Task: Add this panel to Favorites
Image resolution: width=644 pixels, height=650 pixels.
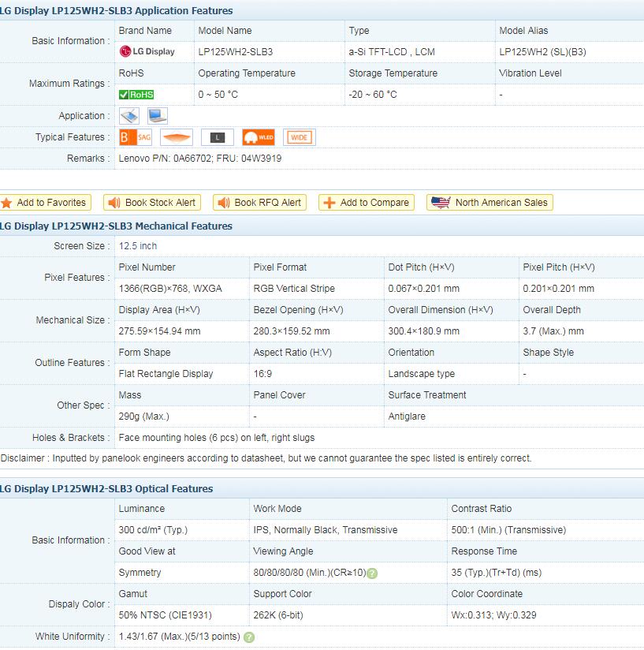Action: [46, 203]
